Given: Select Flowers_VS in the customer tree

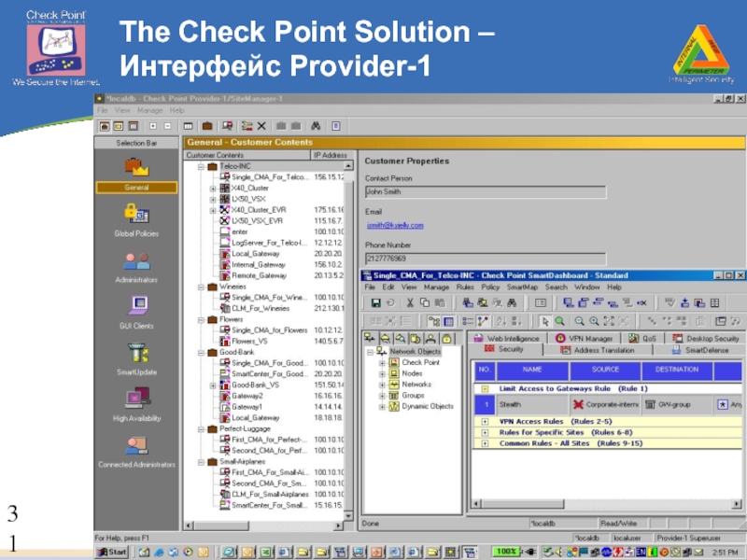Looking at the screenshot, I should pos(249,342).
